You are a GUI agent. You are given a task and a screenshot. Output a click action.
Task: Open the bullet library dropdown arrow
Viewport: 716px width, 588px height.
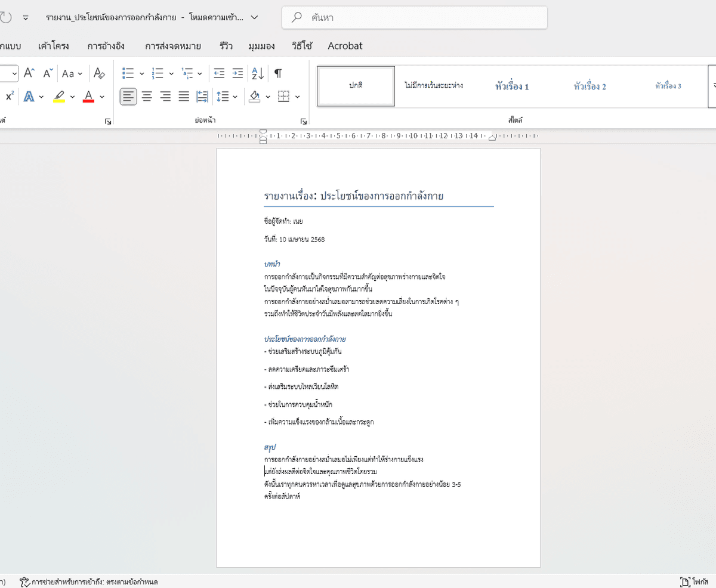coord(141,74)
